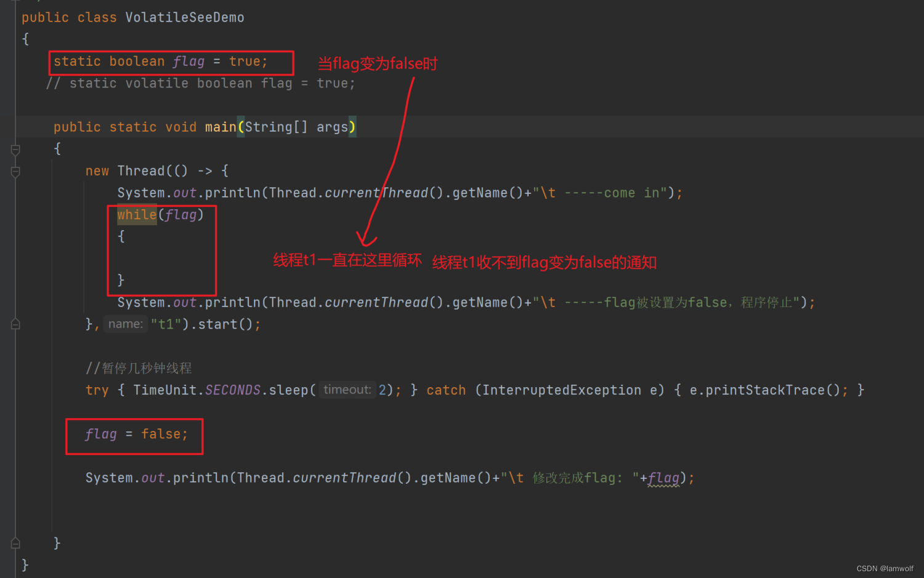Collapse the main method fold marker
Image resolution: width=924 pixels, height=578 pixels.
[x=15, y=150]
